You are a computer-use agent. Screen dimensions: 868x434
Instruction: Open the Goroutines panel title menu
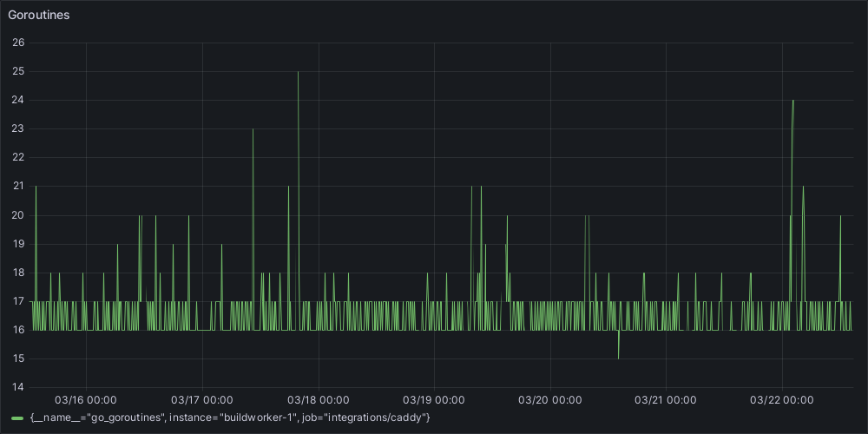[39, 15]
